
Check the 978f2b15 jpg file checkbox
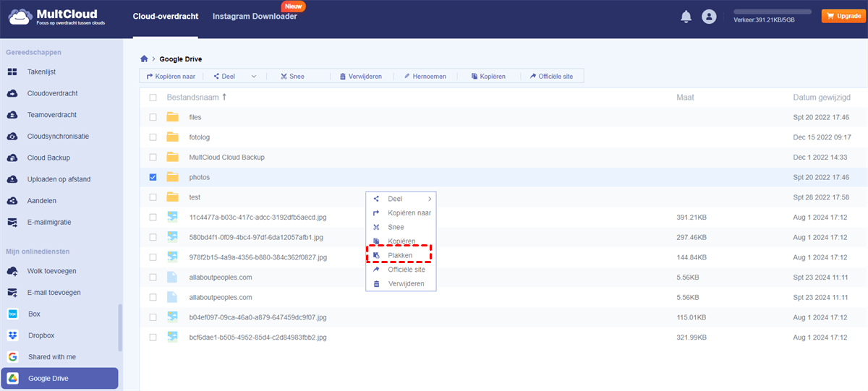(153, 257)
